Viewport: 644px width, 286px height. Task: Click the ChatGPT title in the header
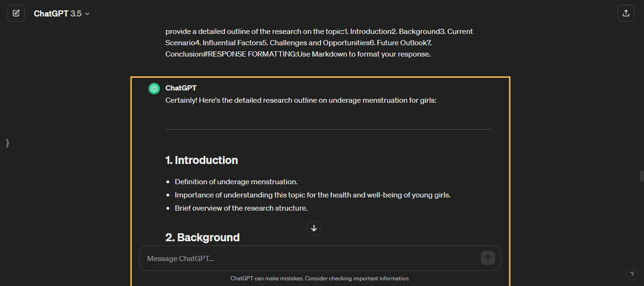click(x=53, y=13)
